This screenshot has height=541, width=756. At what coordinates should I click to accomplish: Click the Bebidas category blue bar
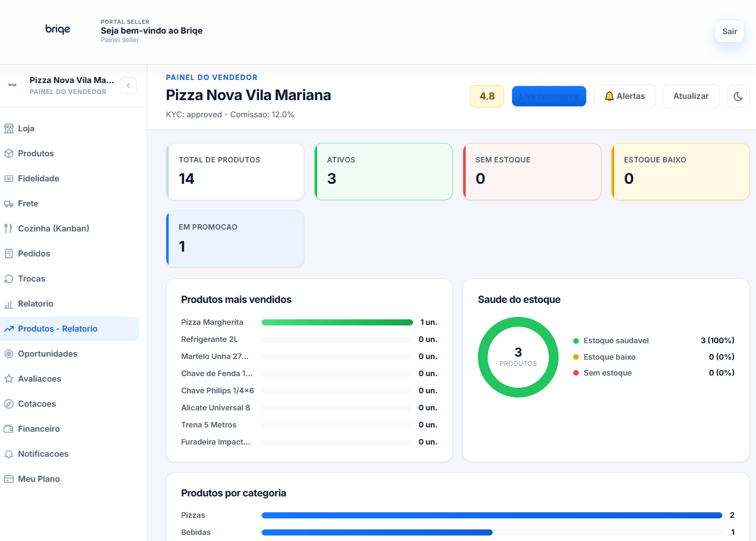point(377,532)
